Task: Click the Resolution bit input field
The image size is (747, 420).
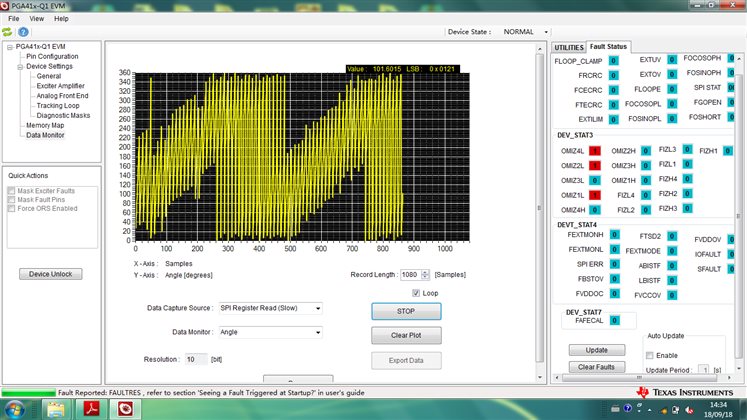Action: coord(196,360)
